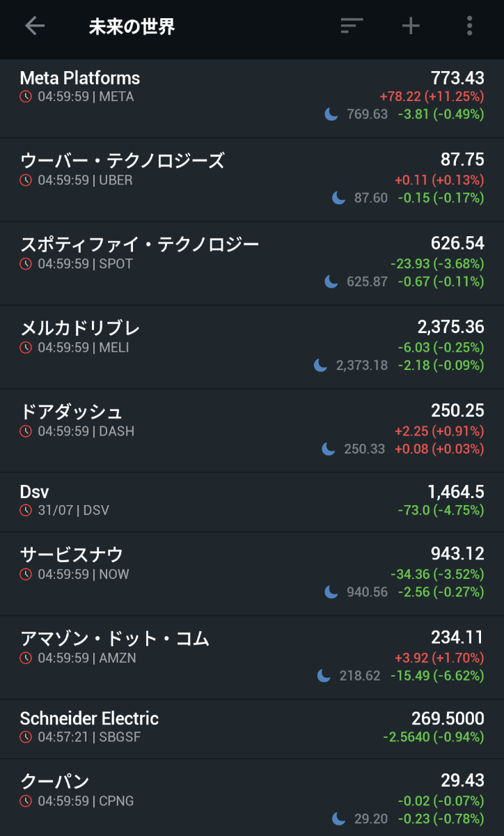Open the Dsv stock entry

pos(35,492)
